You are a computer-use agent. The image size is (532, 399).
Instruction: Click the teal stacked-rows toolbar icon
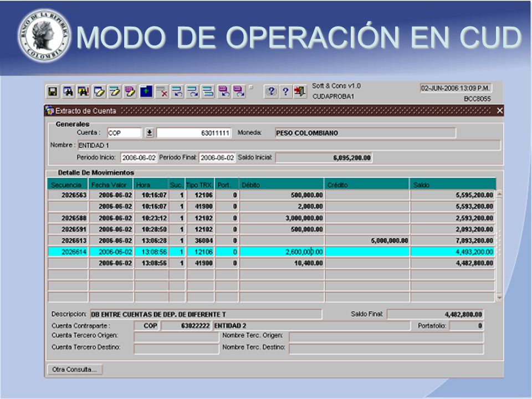208,91
